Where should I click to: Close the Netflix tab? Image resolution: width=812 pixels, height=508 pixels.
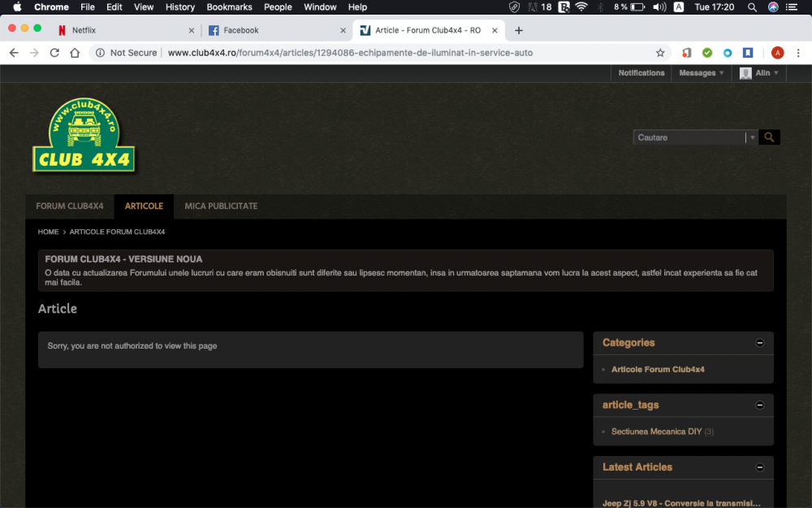(x=192, y=31)
